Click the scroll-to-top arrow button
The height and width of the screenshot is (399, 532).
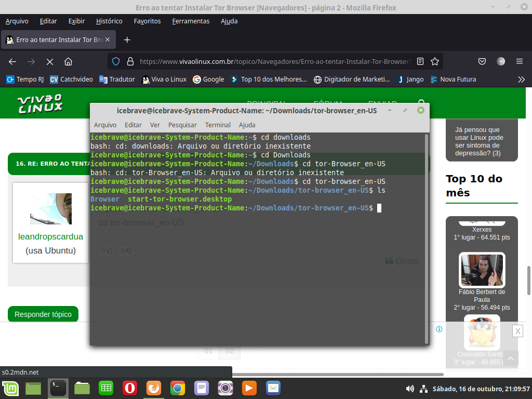pos(511,358)
